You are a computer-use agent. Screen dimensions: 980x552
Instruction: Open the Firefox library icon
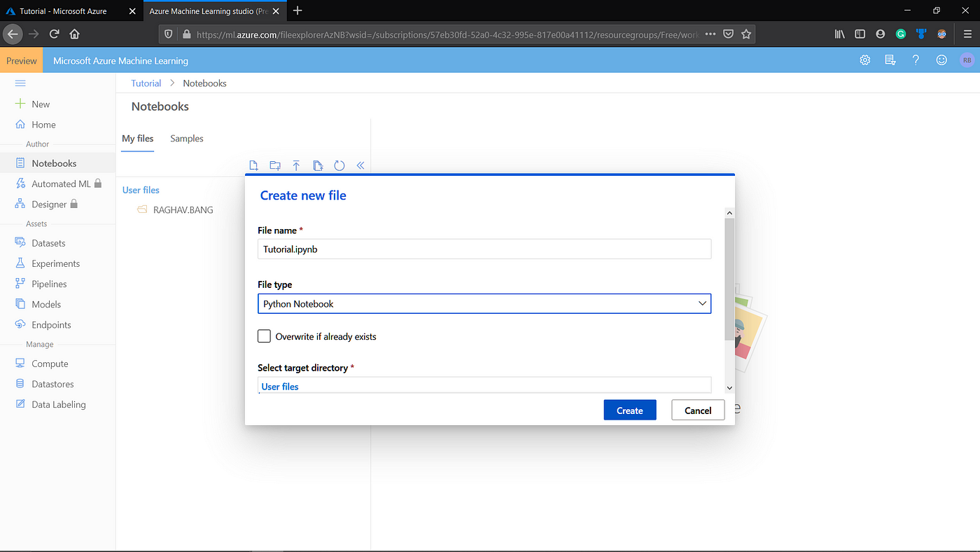pos(840,34)
